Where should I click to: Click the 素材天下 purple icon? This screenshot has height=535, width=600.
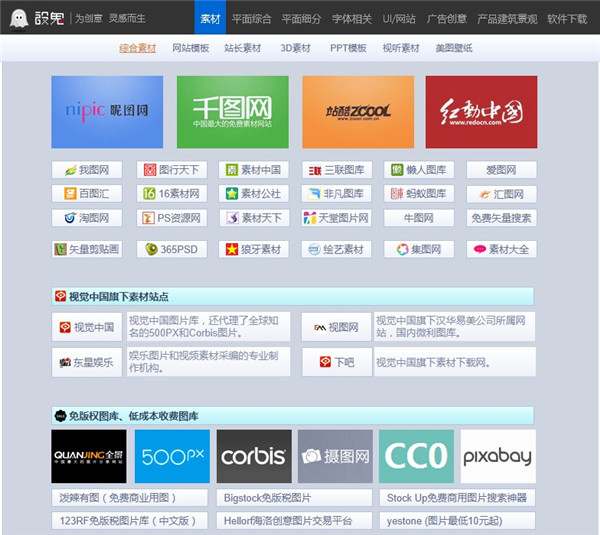pyautogui.click(x=233, y=218)
